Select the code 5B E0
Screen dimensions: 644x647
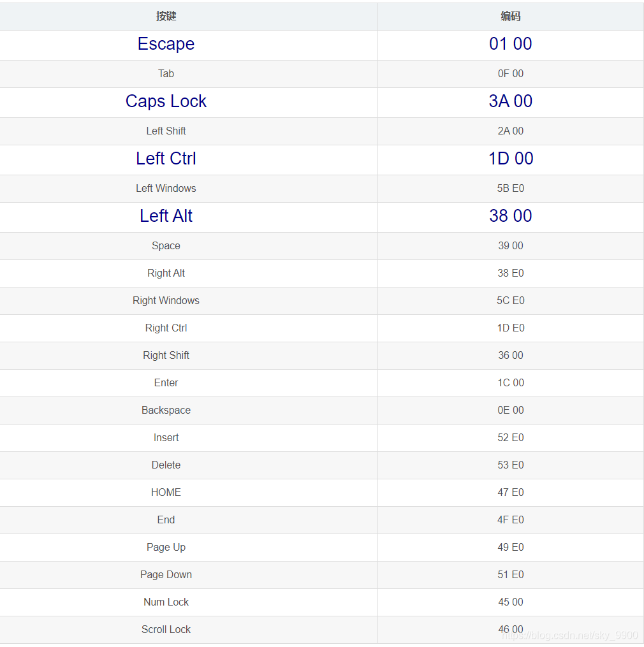(x=511, y=188)
